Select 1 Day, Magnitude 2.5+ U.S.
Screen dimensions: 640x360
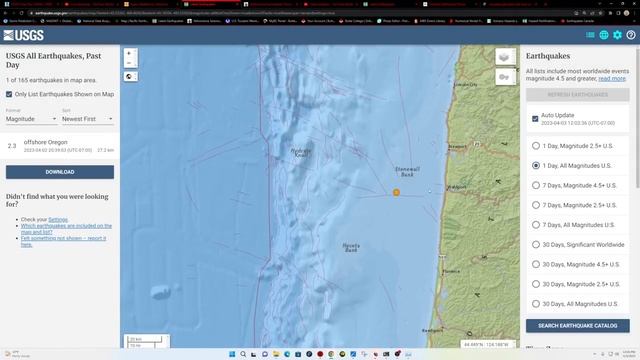(x=536, y=146)
